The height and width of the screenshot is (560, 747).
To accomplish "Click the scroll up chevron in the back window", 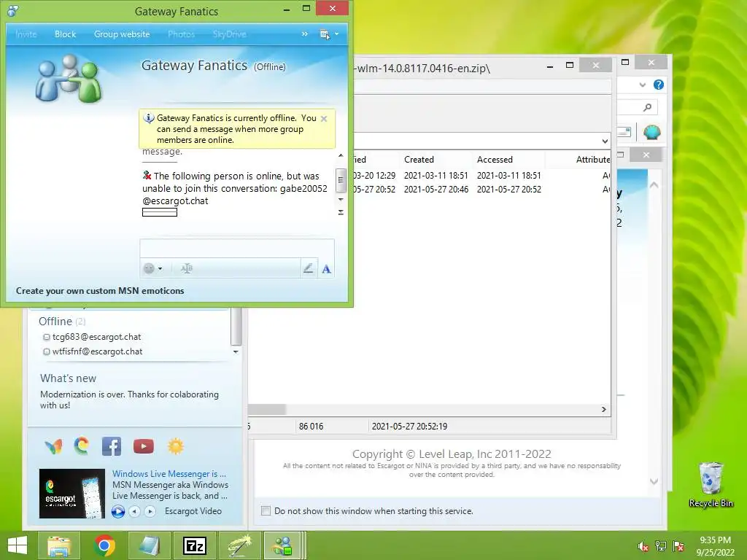I will click(654, 185).
